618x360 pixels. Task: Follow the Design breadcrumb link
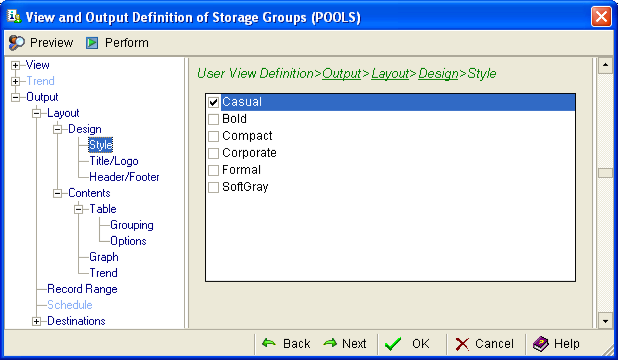pyautogui.click(x=438, y=73)
